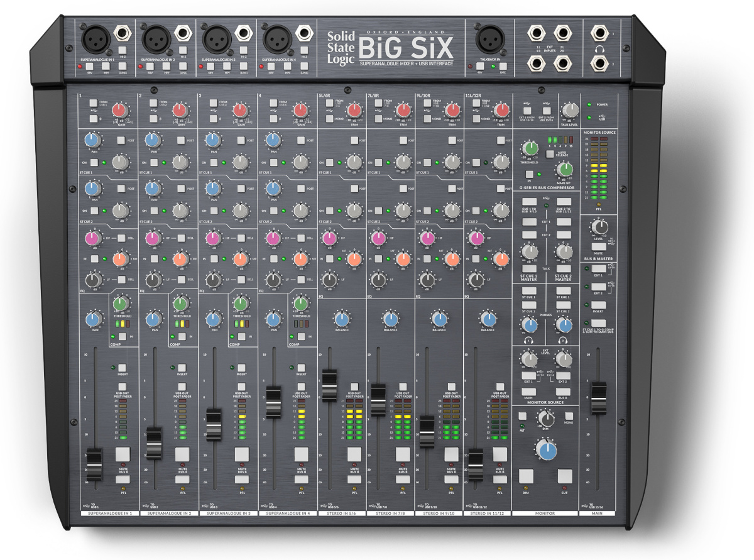
Task: Toggle MUTE BUS B on channel 4
Action: (302, 454)
